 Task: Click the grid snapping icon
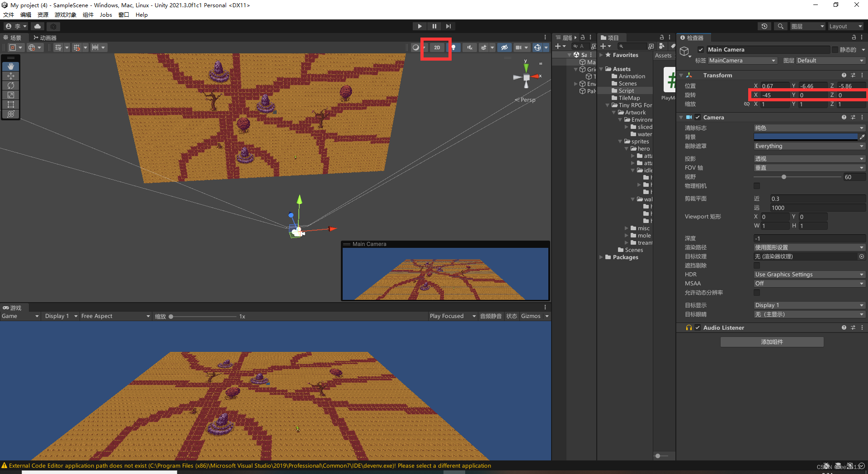(x=76, y=47)
